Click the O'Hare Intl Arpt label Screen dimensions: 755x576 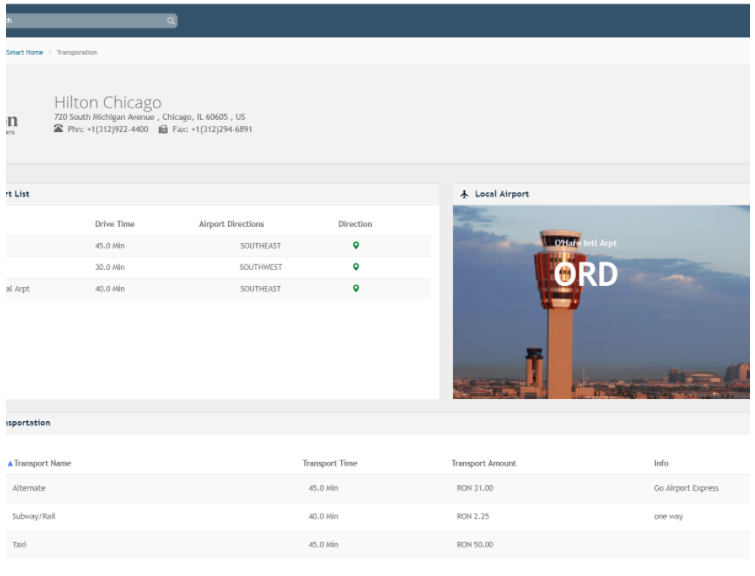click(x=586, y=243)
